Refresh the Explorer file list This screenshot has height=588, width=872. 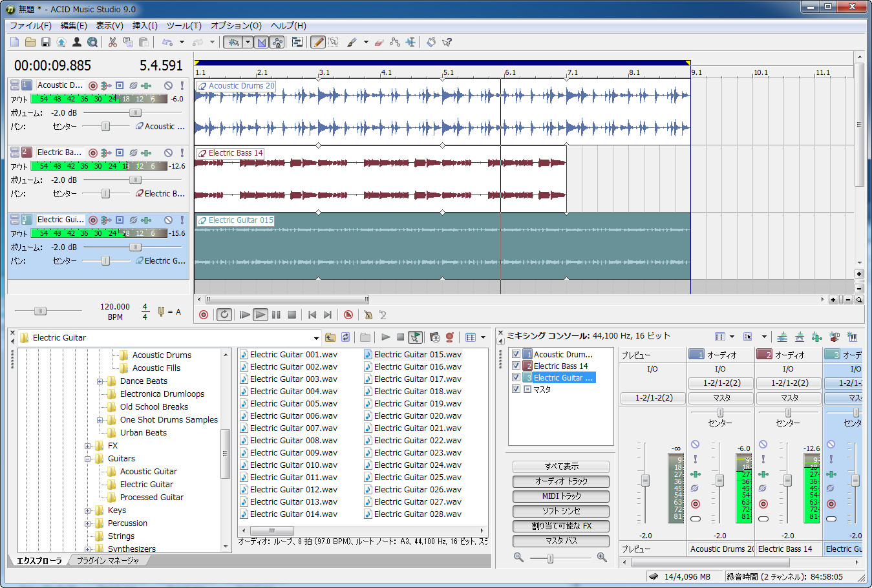coord(346,337)
